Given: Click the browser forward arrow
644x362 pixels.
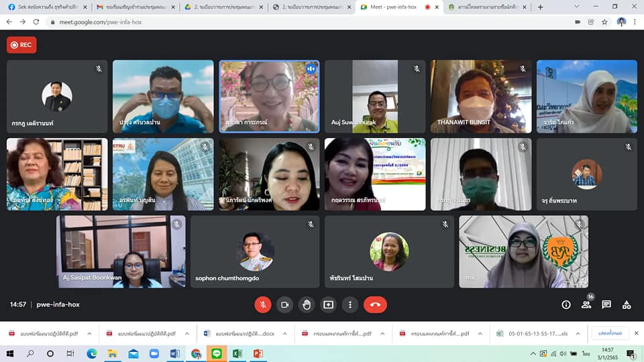Looking at the screenshot, I should 23,21.
